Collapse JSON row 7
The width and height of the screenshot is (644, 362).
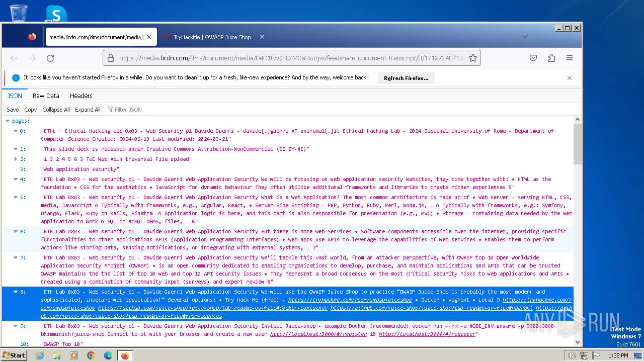[x=16, y=257]
